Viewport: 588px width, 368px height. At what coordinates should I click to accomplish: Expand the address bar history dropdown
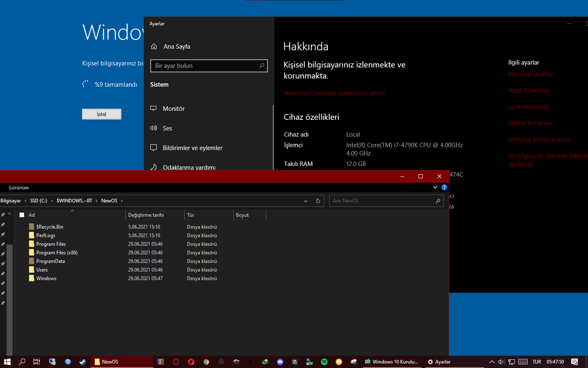click(306, 201)
